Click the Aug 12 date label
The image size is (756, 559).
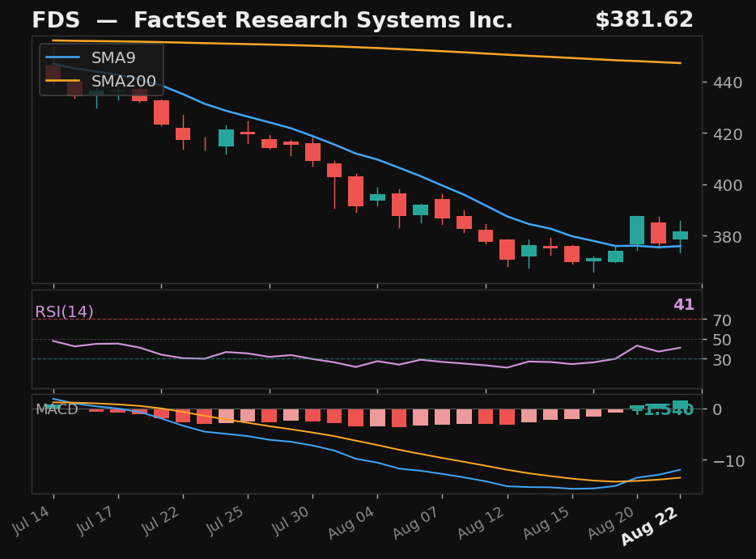click(482, 523)
